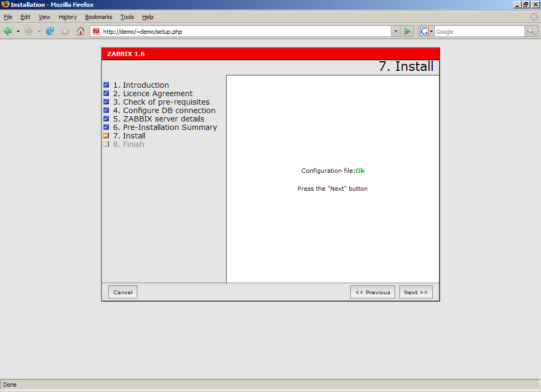The width and height of the screenshot is (541, 392).
Task: Minimize the Firefox window
Action: (517, 4)
